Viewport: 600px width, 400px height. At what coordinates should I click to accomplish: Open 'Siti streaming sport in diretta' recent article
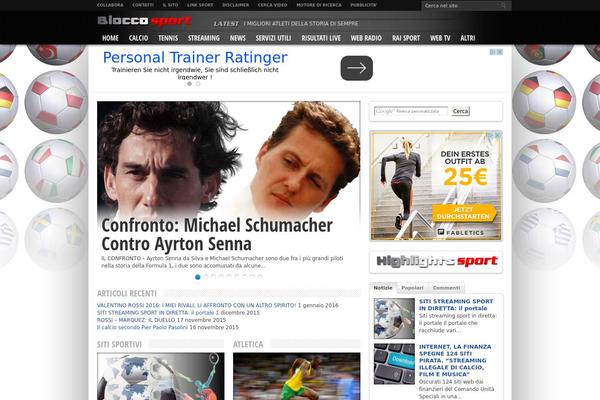tap(155, 312)
